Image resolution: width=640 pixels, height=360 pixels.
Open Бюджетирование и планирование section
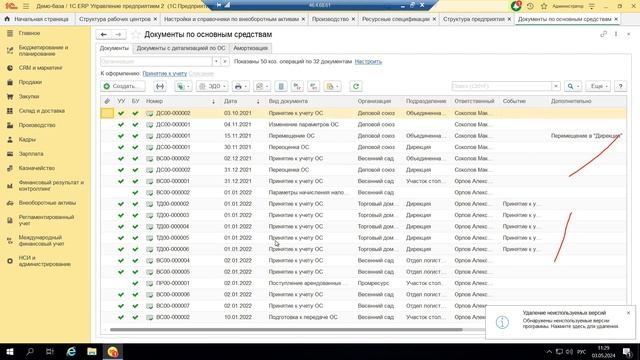pos(43,51)
